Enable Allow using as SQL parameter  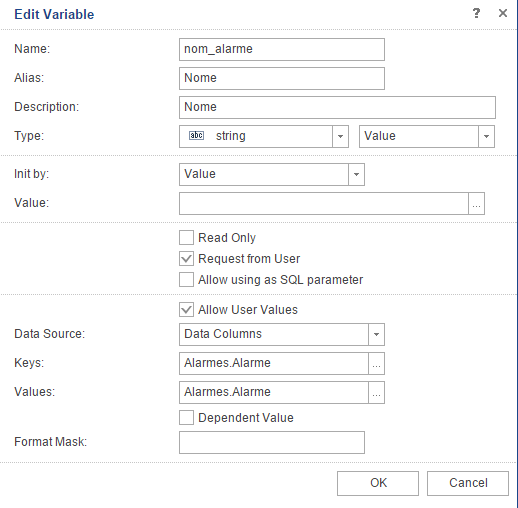(186, 280)
